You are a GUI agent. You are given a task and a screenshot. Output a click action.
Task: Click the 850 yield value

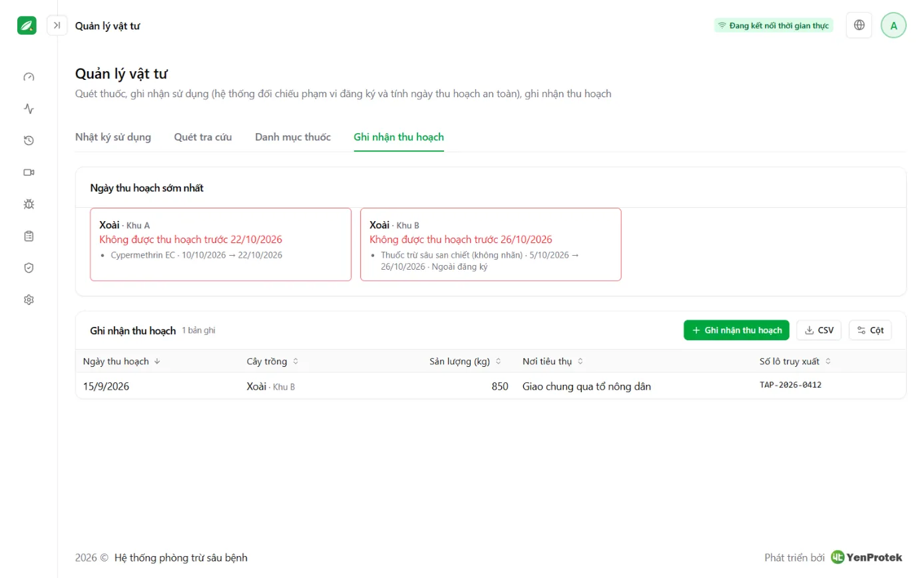pos(500,386)
